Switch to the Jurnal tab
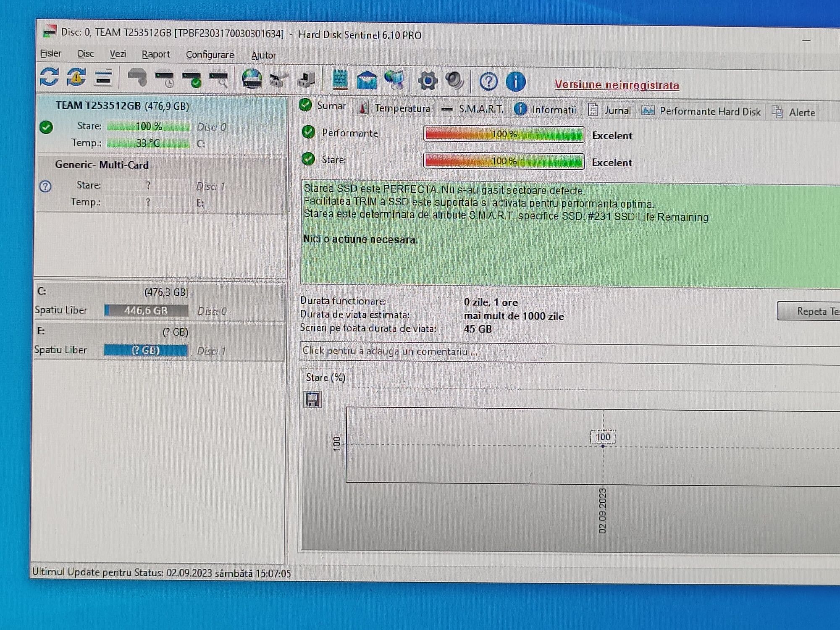Screen dimensions: 840x630 pyautogui.click(x=609, y=110)
